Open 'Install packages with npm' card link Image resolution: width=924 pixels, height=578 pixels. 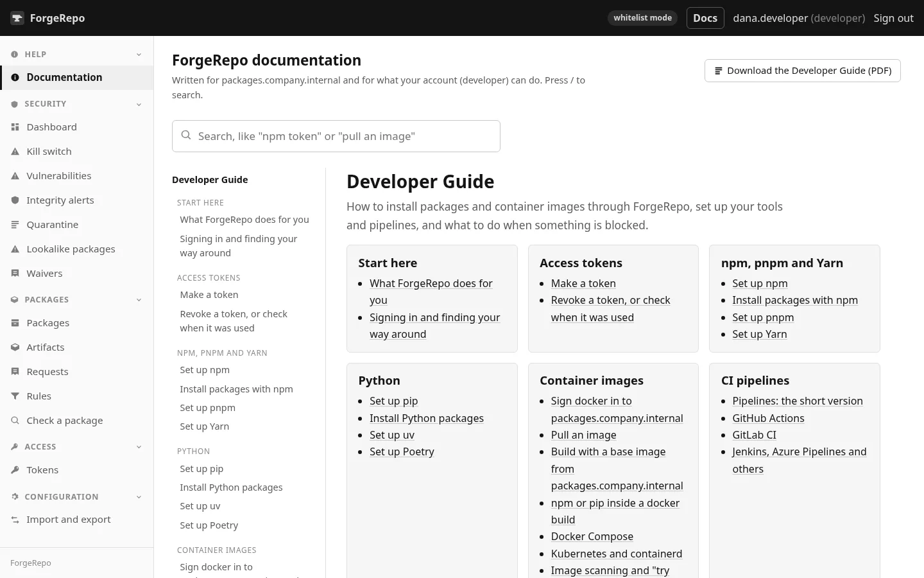(x=795, y=300)
